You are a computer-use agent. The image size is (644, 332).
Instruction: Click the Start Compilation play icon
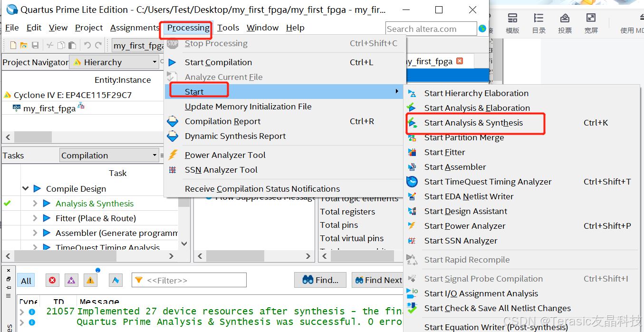[x=172, y=62]
